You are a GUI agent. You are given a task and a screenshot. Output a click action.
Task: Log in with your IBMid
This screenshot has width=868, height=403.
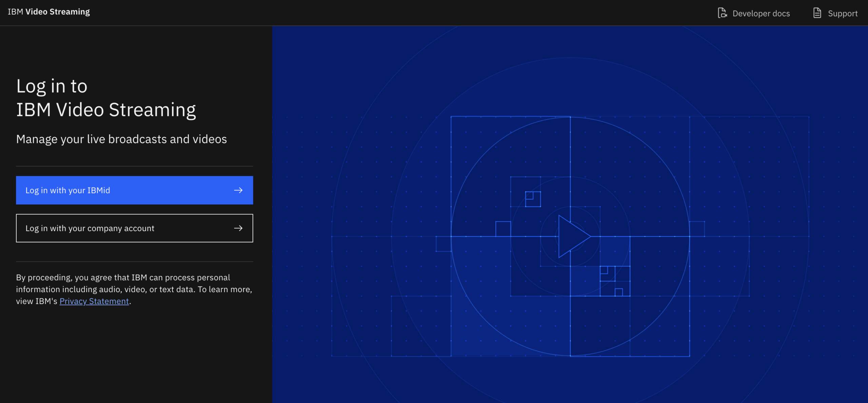pyautogui.click(x=134, y=190)
